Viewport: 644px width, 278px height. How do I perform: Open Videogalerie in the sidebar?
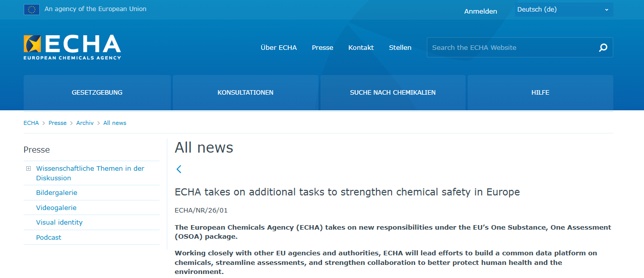pyautogui.click(x=56, y=207)
